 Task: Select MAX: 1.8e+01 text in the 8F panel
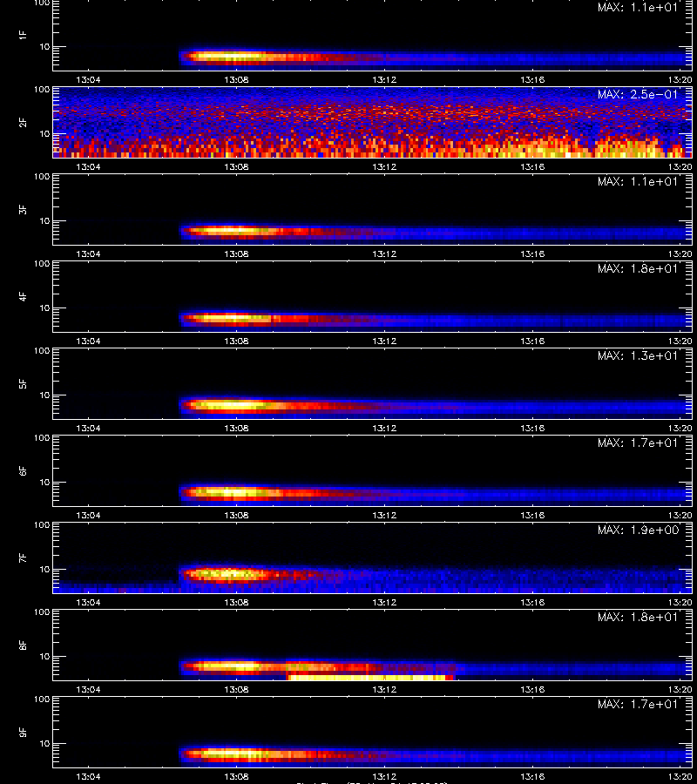click(x=638, y=617)
